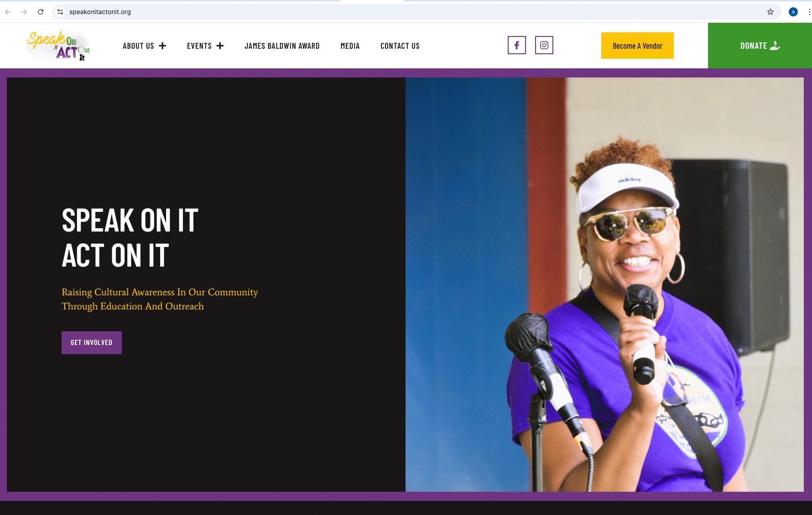
Task: Go forward with browser forward arrow
Action: [x=24, y=12]
